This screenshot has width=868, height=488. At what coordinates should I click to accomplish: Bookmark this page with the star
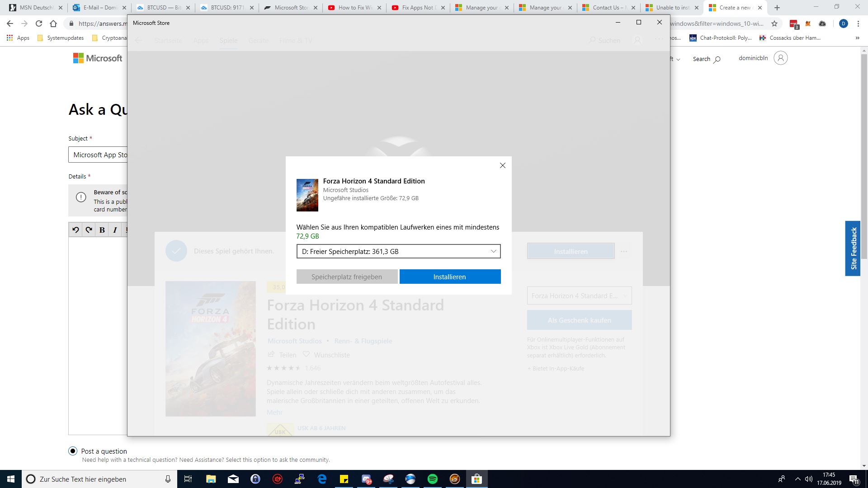(774, 23)
